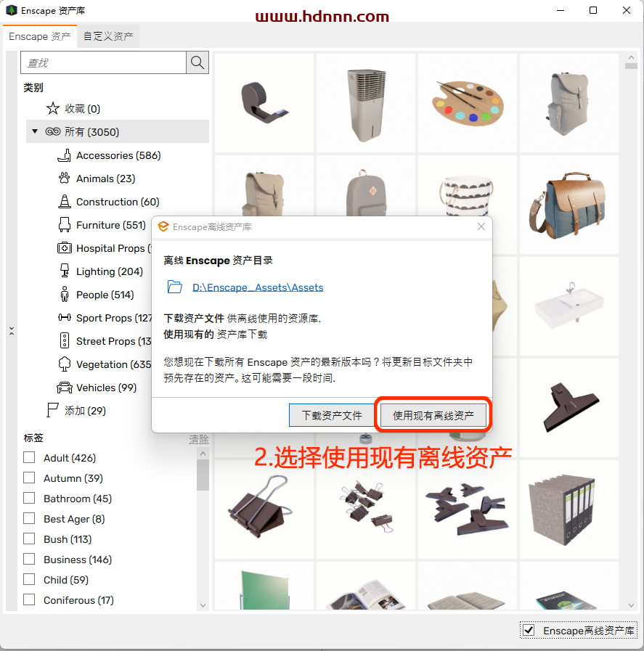The image size is (644, 651).
Task: Collapse the left panel splitter arrows
Action: (x=12, y=331)
